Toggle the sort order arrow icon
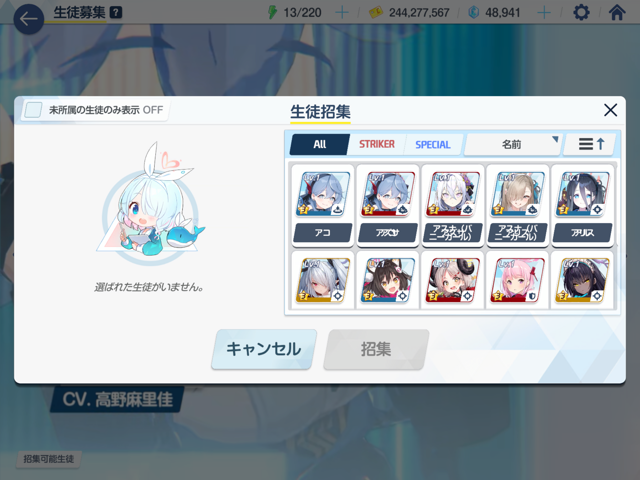 coord(591,144)
